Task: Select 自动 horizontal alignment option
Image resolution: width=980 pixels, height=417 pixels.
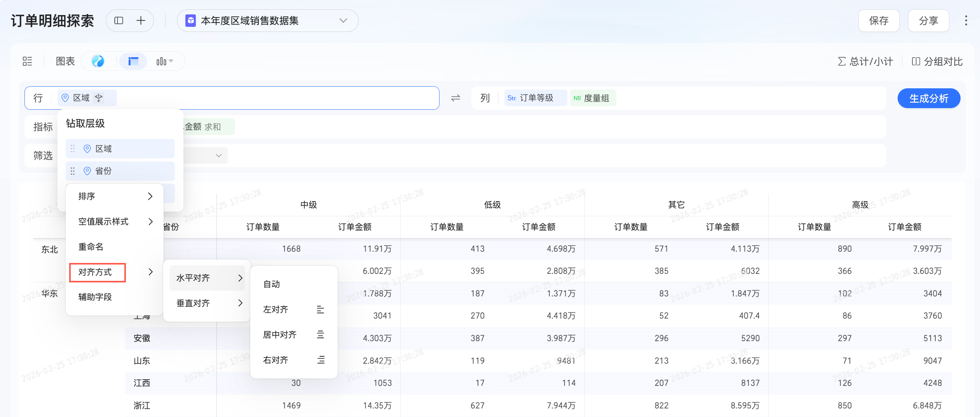Action: pos(272,284)
